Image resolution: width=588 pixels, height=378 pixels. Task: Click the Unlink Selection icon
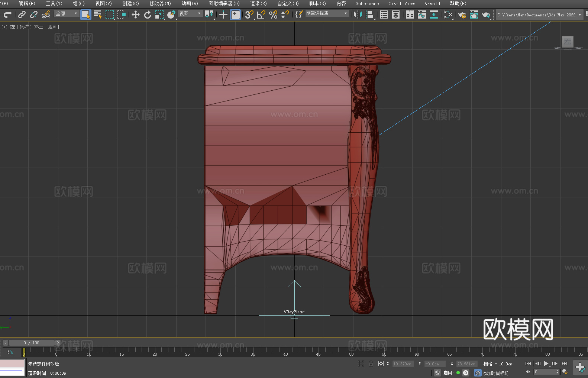point(34,15)
